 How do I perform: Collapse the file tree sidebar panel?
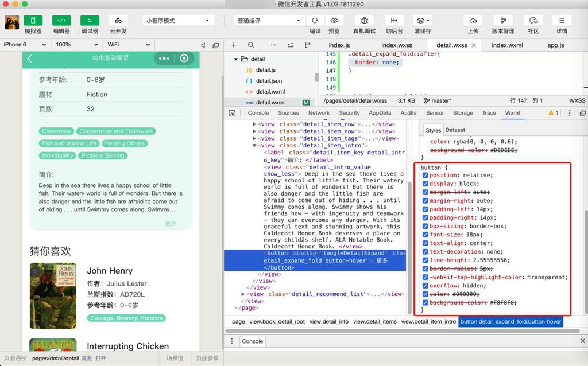[308, 45]
